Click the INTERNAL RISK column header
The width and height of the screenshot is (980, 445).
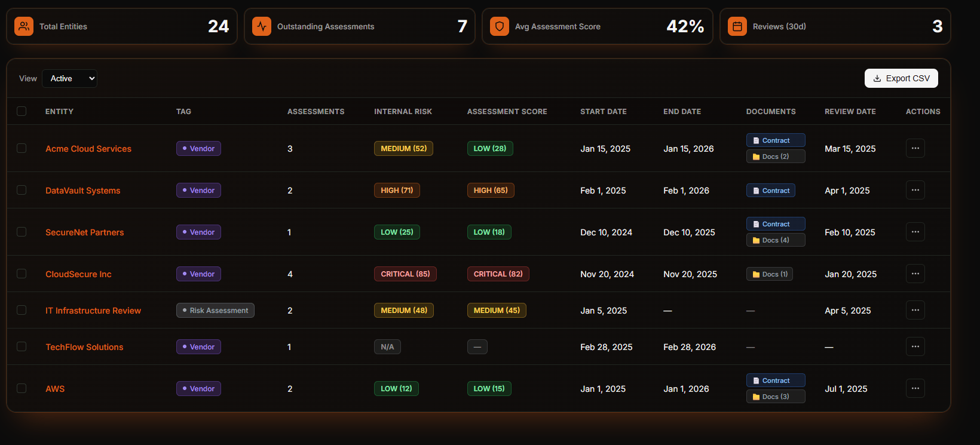pyautogui.click(x=403, y=112)
